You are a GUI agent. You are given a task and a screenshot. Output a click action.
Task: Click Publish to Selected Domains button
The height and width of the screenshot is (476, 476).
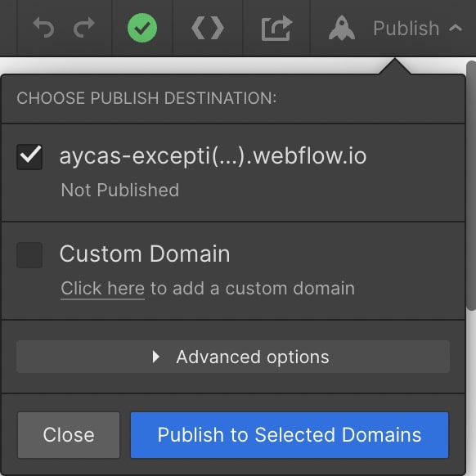[x=290, y=435]
